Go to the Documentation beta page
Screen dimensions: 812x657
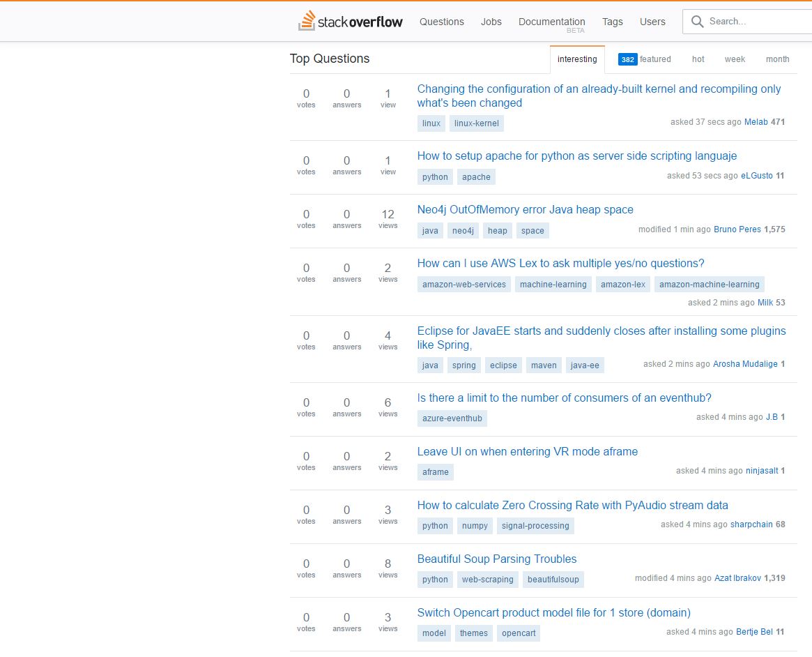click(551, 22)
